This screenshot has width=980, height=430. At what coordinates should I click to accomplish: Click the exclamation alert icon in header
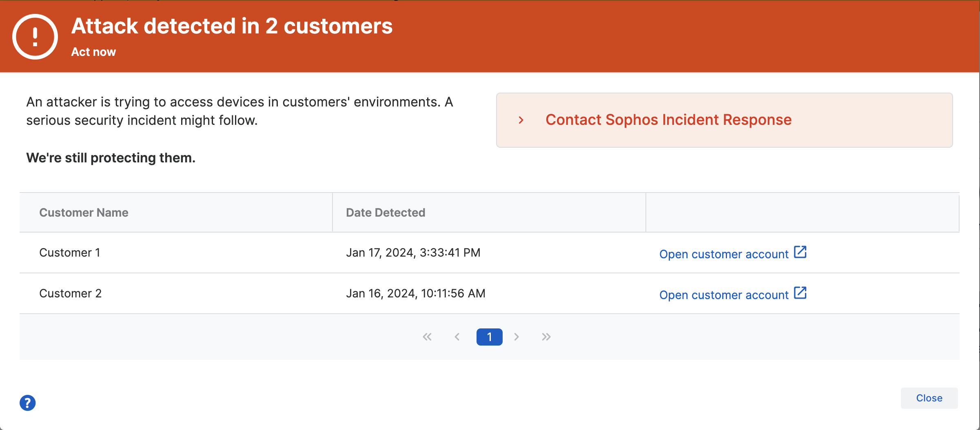coord(35,37)
